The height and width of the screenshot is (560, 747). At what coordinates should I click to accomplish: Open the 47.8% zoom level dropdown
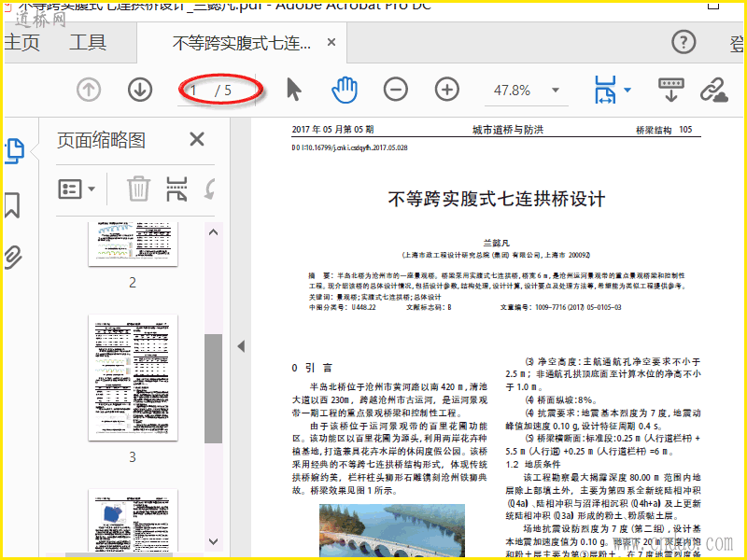[555, 90]
